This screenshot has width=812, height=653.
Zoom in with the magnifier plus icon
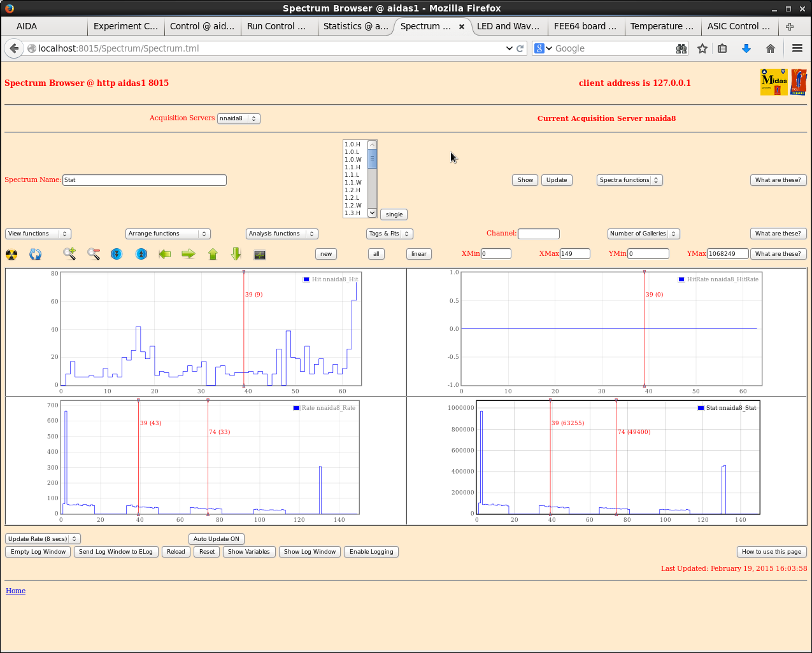pyautogui.click(x=69, y=254)
